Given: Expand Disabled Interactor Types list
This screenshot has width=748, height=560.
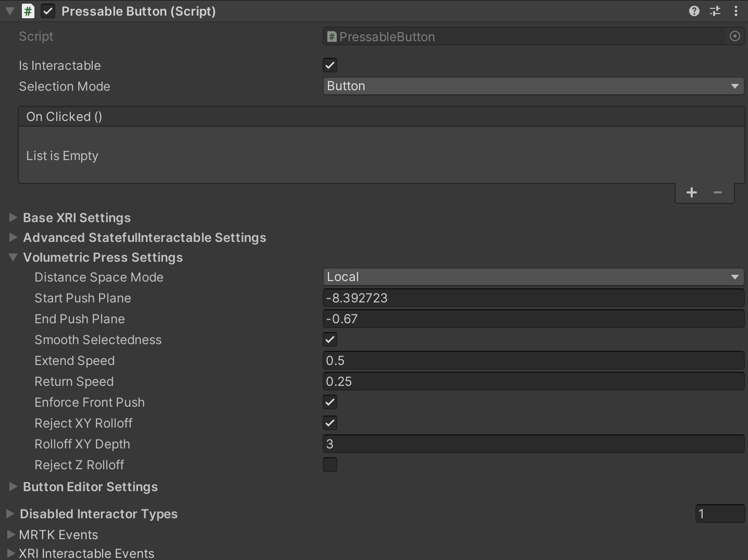Looking at the screenshot, I should point(10,514).
